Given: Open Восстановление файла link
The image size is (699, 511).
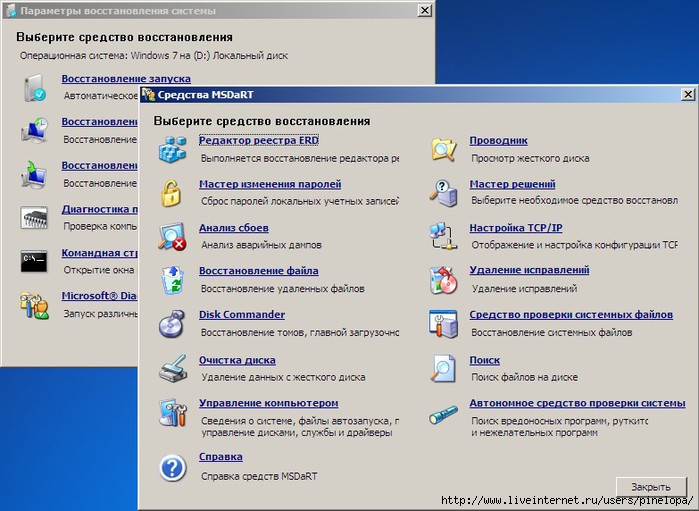Looking at the screenshot, I should pos(259,271).
